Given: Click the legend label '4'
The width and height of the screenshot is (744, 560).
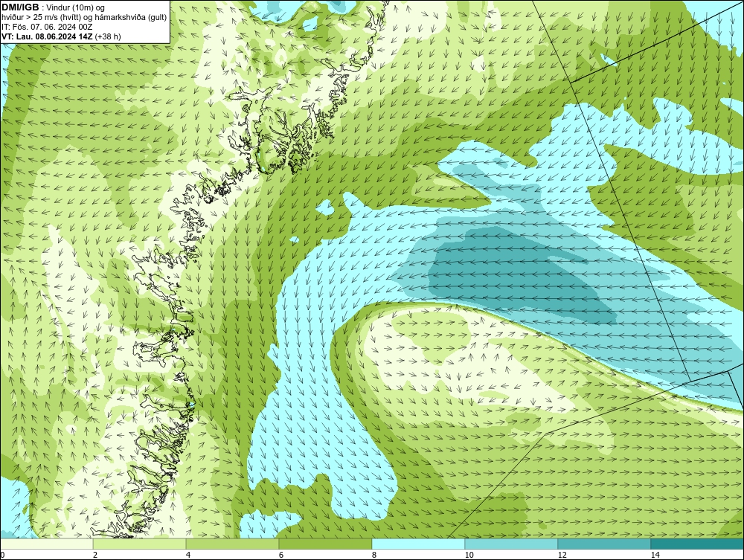Looking at the screenshot, I should pos(188,555).
